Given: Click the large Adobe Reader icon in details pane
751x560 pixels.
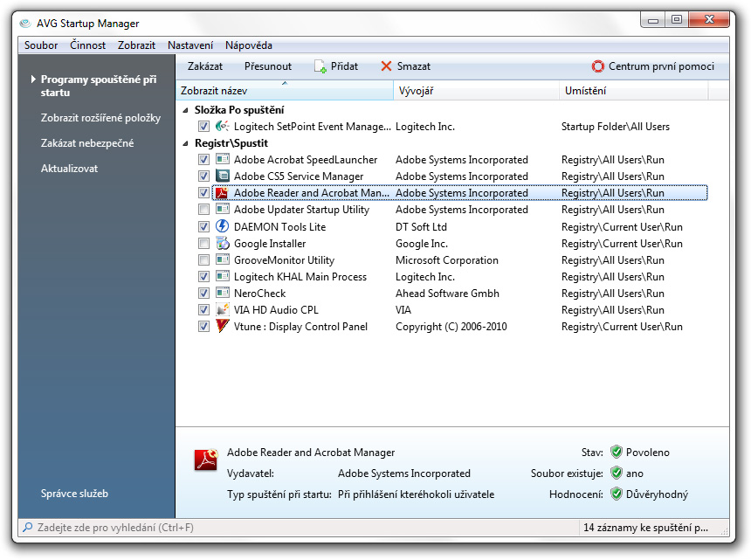Looking at the screenshot, I should [x=206, y=460].
